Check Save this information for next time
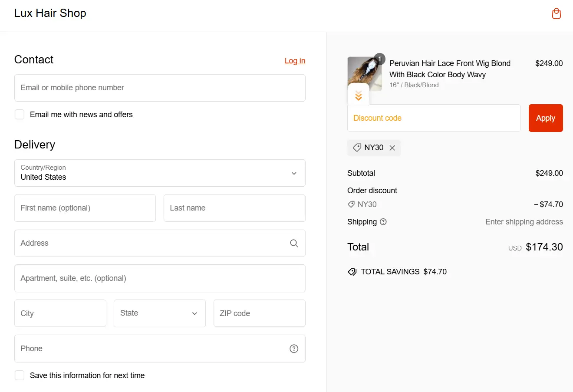573x392 pixels. coord(20,376)
